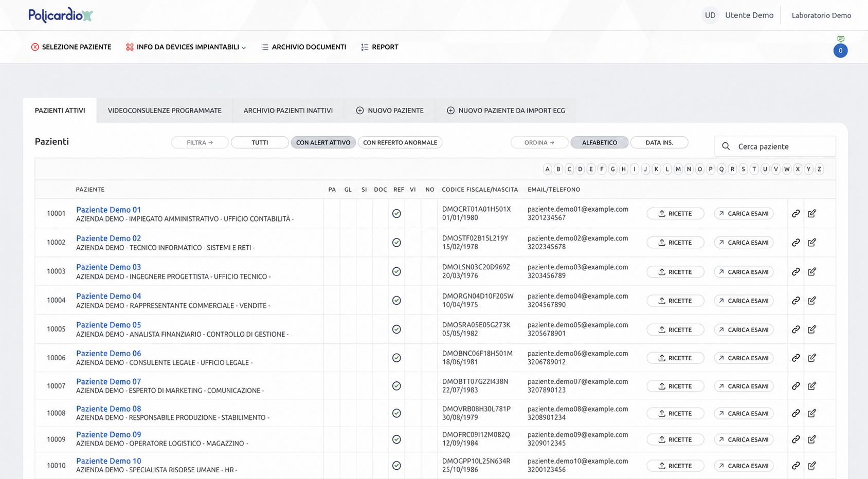The width and height of the screenshot is (868, 479).
Task: Click Laboratorio Demo label
Action: pos(821,15)
